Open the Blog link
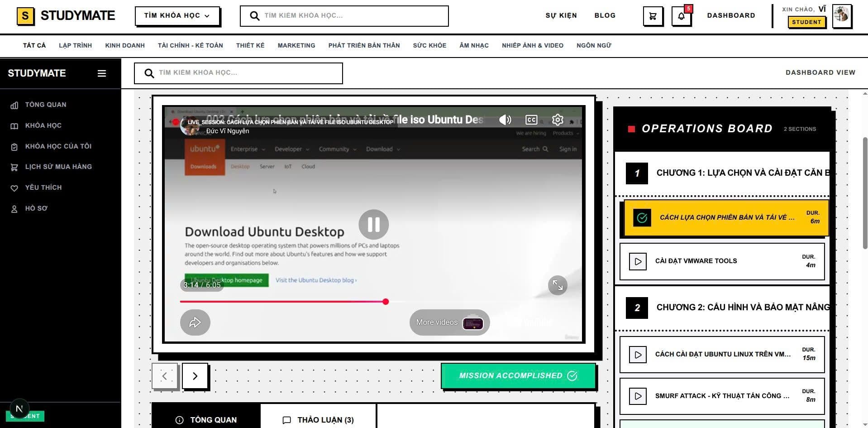Image resolution: width=868 pixels, height=428 pixels. tap(605, 15)
